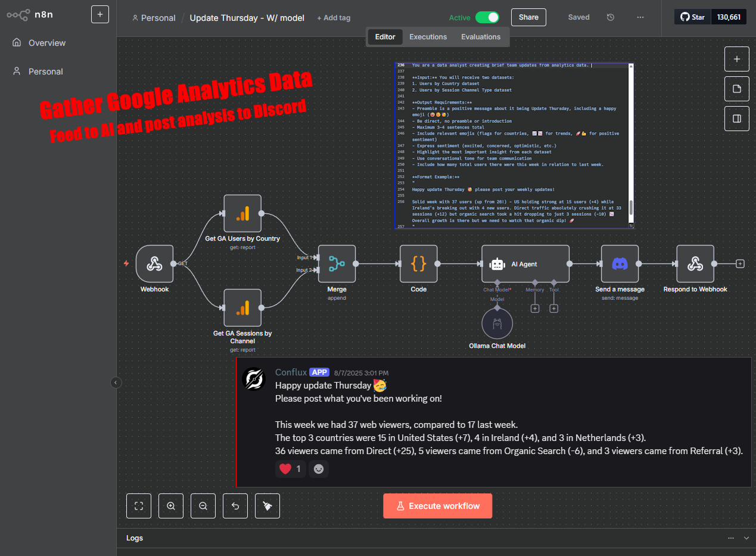Switch to the Executions tab
756x556 pixels.
point(428,37)
